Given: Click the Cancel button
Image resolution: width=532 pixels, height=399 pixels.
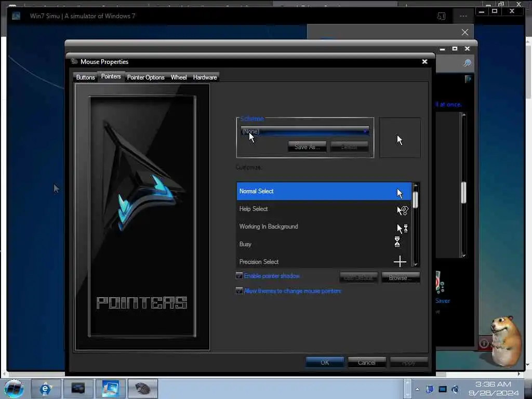Looking at the screenshot, I should coord(367,362).
